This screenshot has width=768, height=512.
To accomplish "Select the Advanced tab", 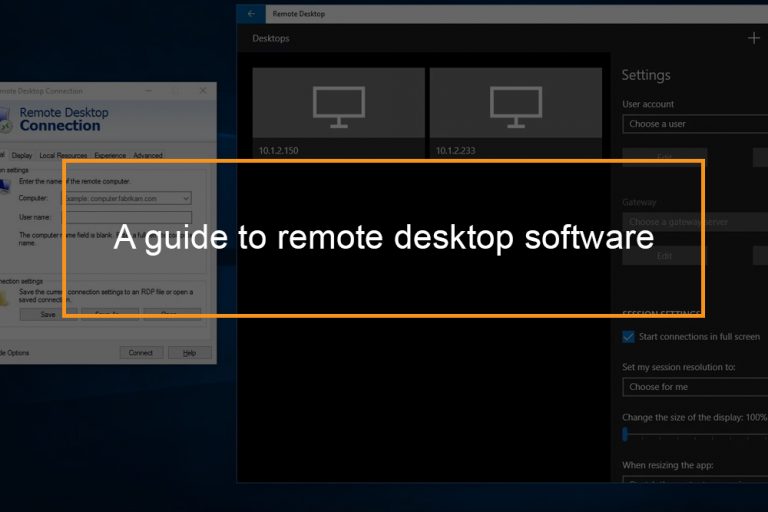I will [147, 156].
